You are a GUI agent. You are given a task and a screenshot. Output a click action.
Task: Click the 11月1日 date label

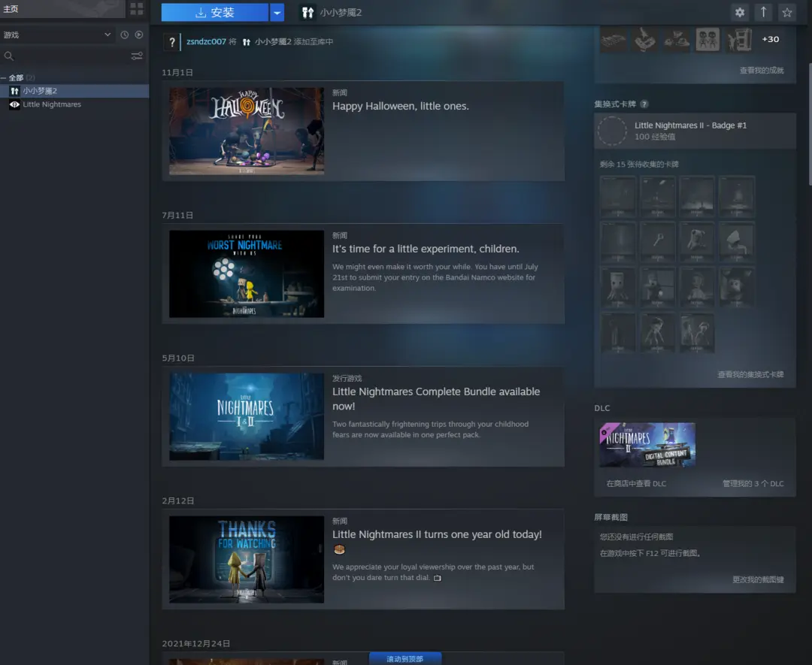tap(177, 72)
